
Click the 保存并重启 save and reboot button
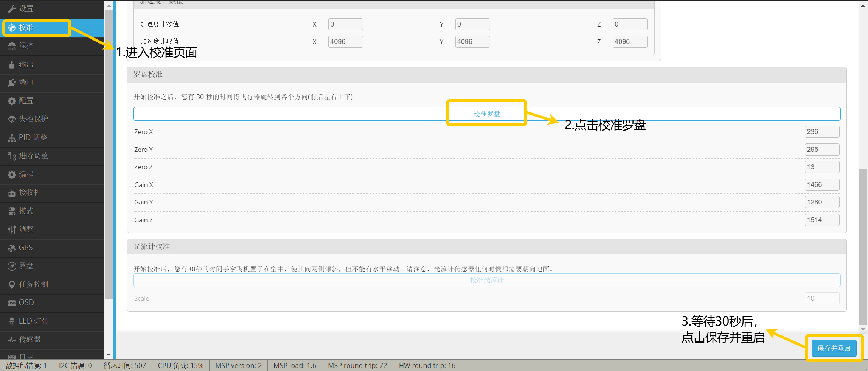point(834,348)
